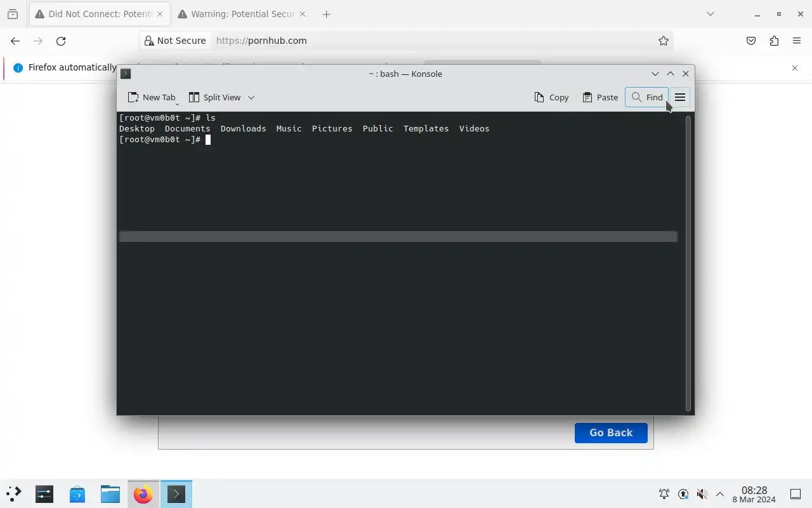
Task: Click the Pictures directory name in terminal output
Action: tap(332, 128)
